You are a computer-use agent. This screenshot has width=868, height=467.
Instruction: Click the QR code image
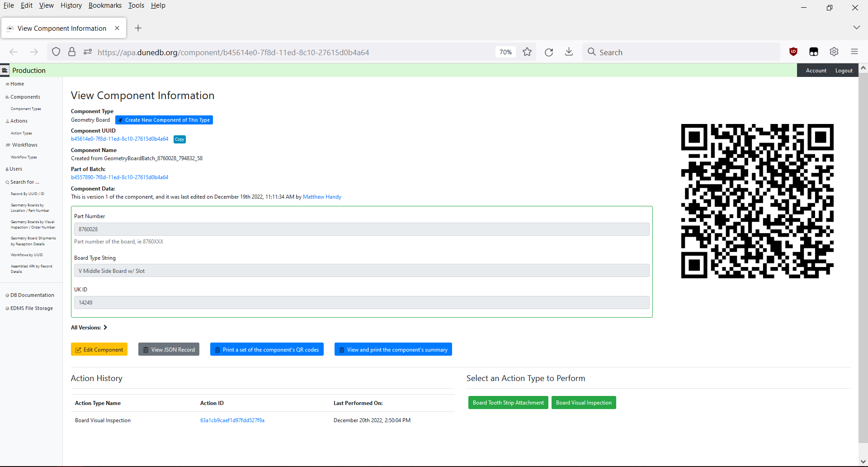pos(757,201)
